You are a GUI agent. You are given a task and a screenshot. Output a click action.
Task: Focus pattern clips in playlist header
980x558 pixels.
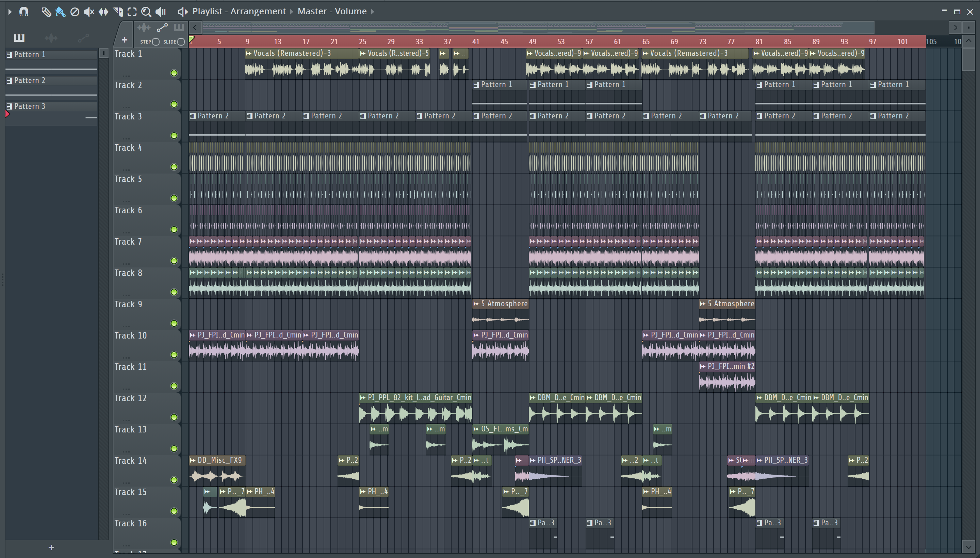[x=179, y=28]
